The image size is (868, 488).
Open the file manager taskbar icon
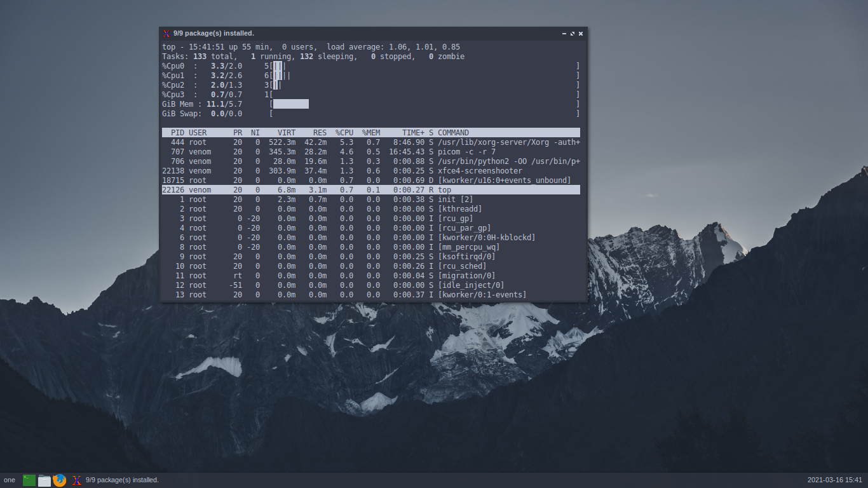tap(44, 480)
